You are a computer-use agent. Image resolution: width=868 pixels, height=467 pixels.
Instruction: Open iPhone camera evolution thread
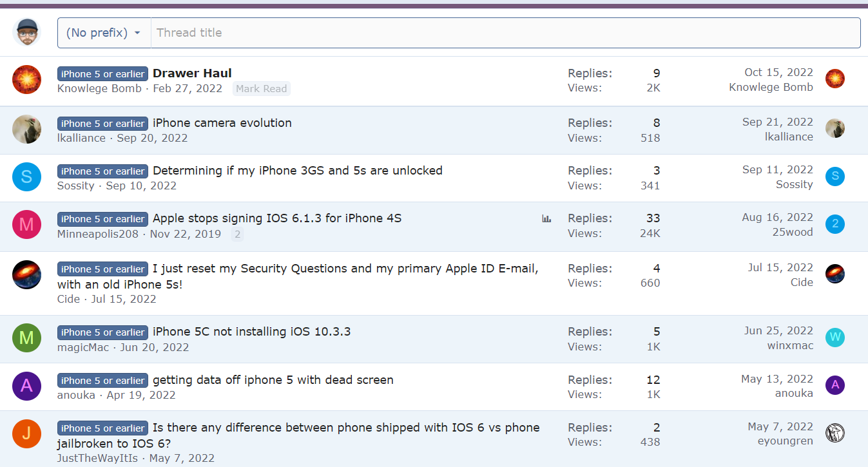click(222, 123)
